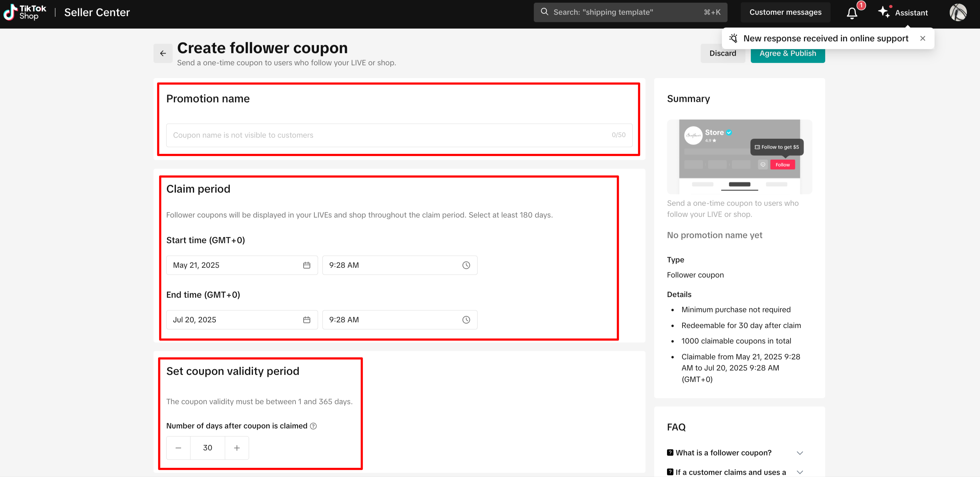Screen dimensions: 980x477
Task: Open the start date calendar picker icon
Action: tap(307, 265)
